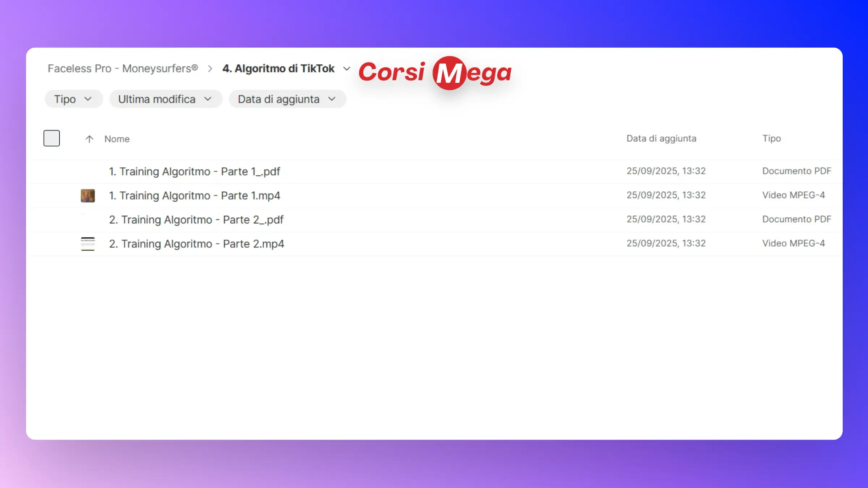Open thumbnail of Parte 1.mp4 video
Image resolution: width=868 pixels, height=488 pixels.
click(88, 196)
